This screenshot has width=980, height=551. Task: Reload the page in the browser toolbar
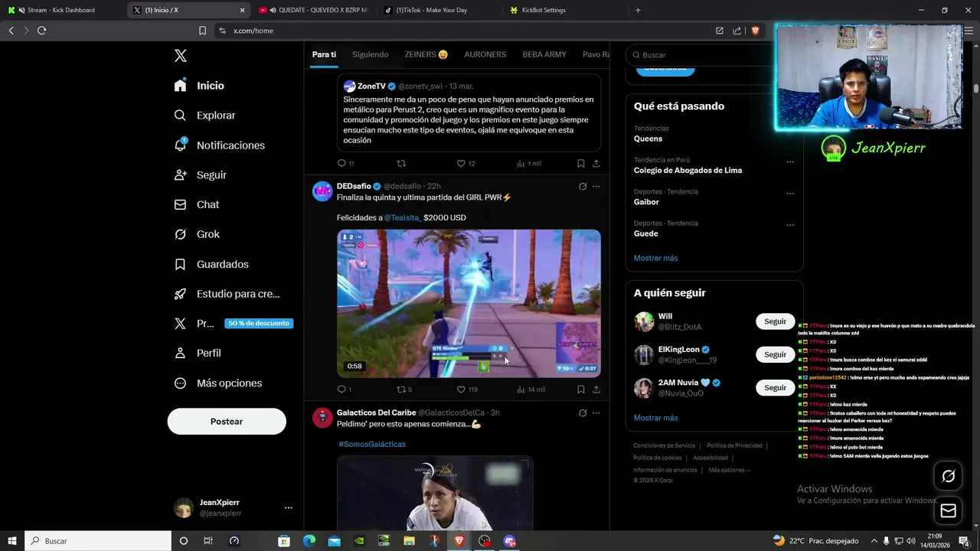point(41,31)
